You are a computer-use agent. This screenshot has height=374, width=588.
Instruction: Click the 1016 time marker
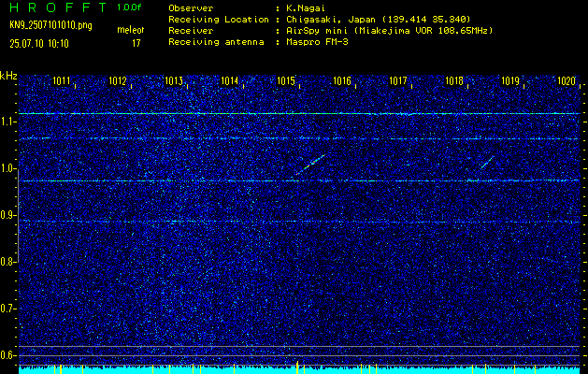click(342, 80)
